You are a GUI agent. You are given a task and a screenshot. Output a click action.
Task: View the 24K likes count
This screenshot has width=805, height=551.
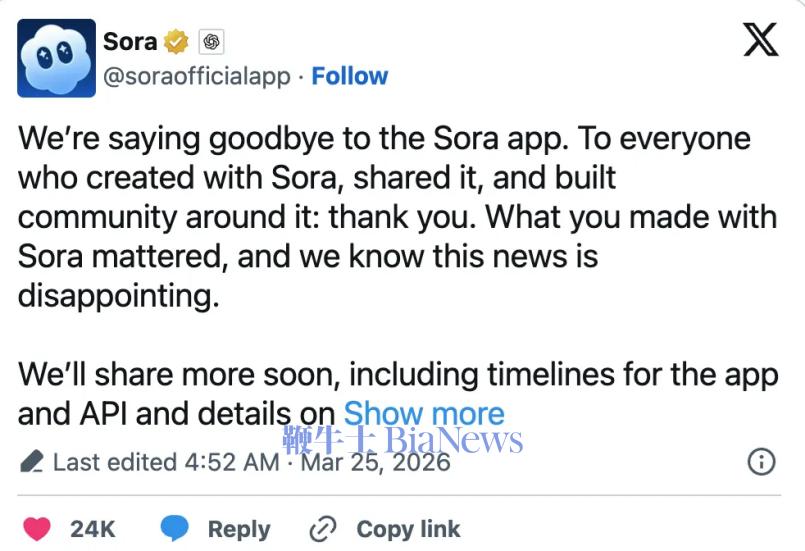coord(93,529)
